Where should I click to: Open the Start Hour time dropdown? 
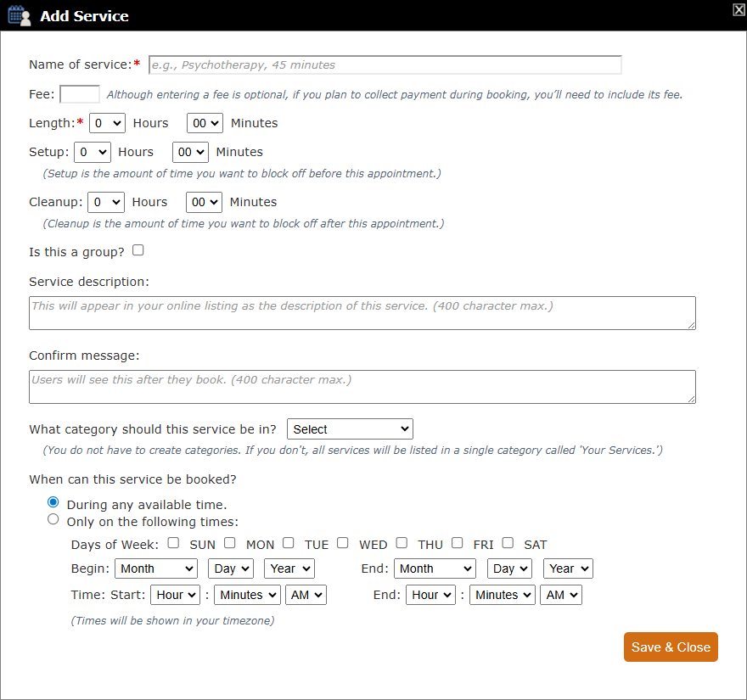176,595
